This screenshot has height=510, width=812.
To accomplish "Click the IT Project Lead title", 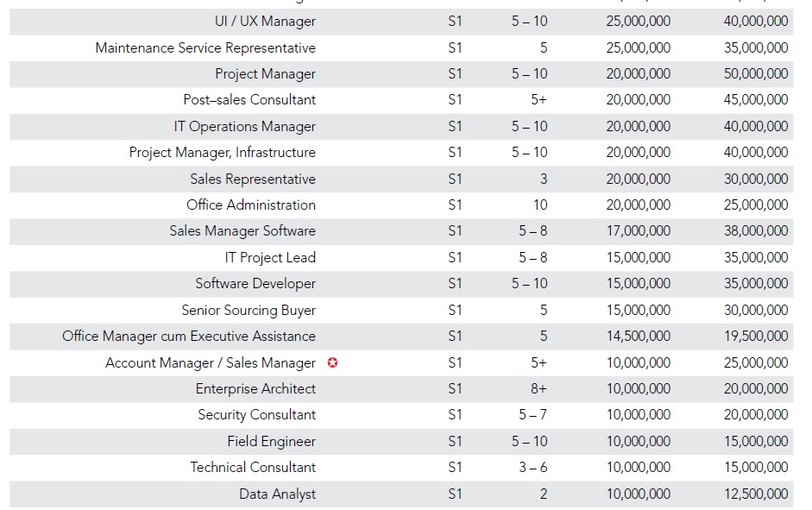I will [270, 258].
